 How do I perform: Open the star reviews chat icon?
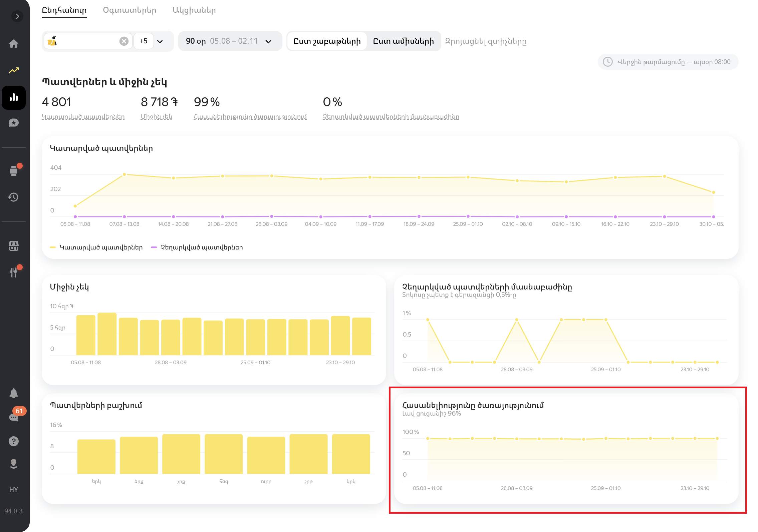(14, 123)
